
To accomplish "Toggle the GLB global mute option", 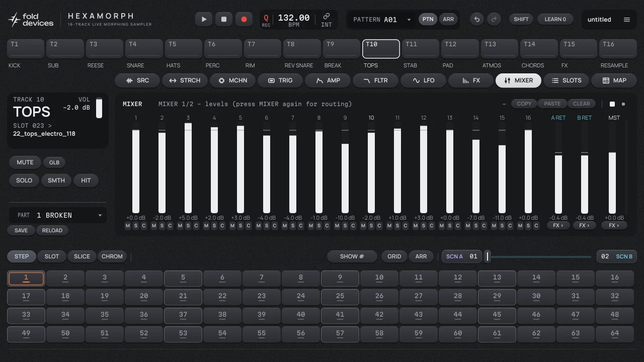I will [54, 162].
